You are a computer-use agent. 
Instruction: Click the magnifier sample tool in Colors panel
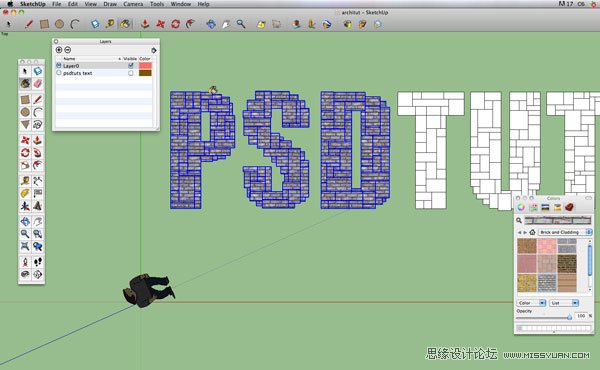click(519, 220)
